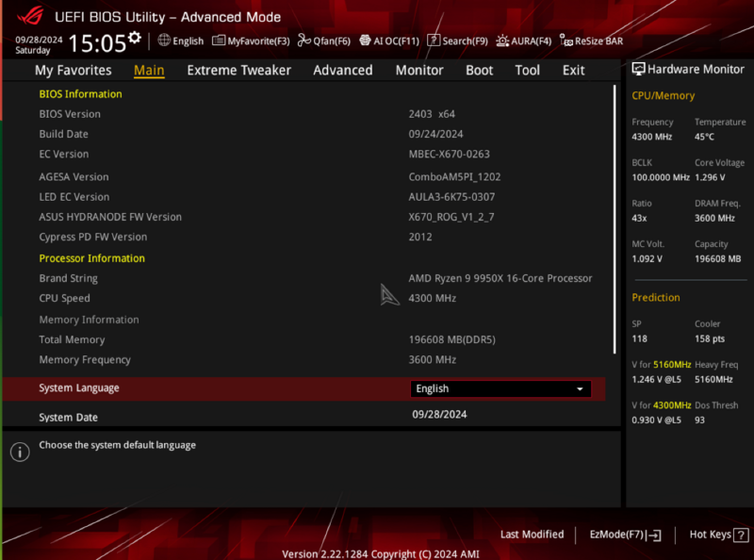The image size is (754, 560).
Task: Click the Processor Information heading
Action: (x=91, y=258)
